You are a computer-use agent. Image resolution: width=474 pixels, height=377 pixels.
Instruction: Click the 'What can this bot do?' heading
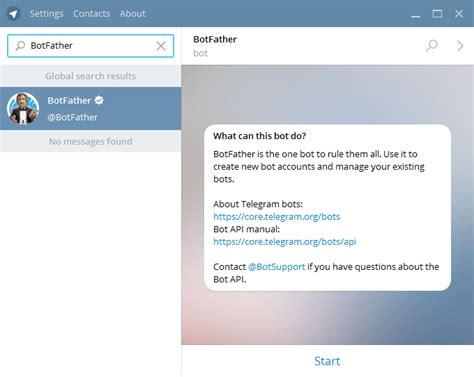[x=259, y=136]
